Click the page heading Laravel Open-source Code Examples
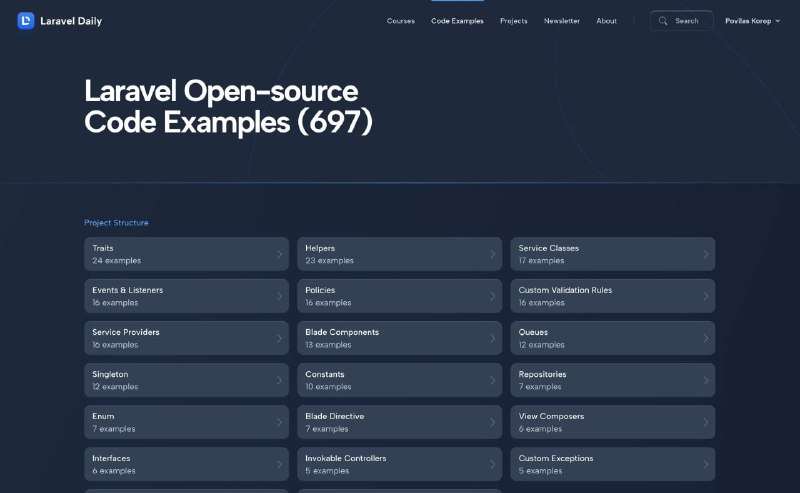 tap(228, 107)
